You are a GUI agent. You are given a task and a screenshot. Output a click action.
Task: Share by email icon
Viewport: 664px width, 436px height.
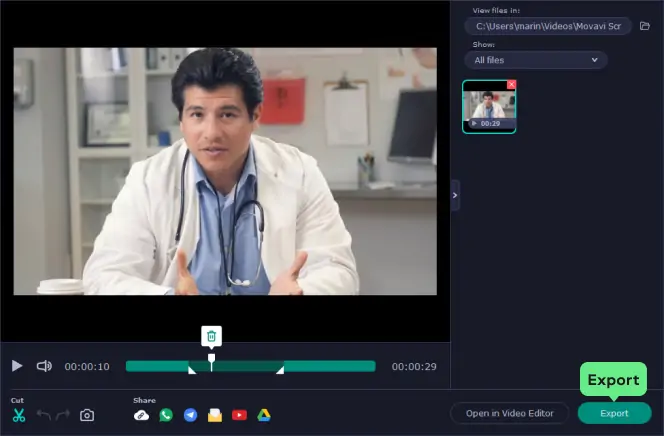click(215, 415)
